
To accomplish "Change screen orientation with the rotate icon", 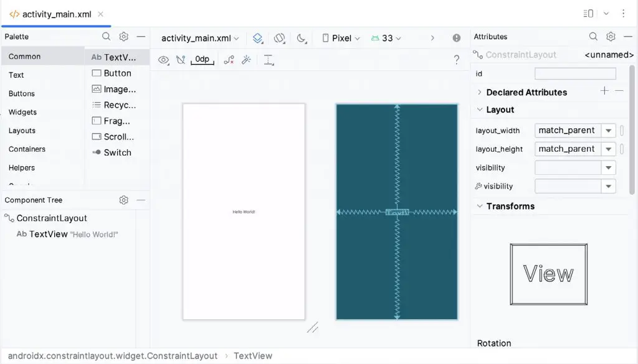I will [x=279, y=38].
